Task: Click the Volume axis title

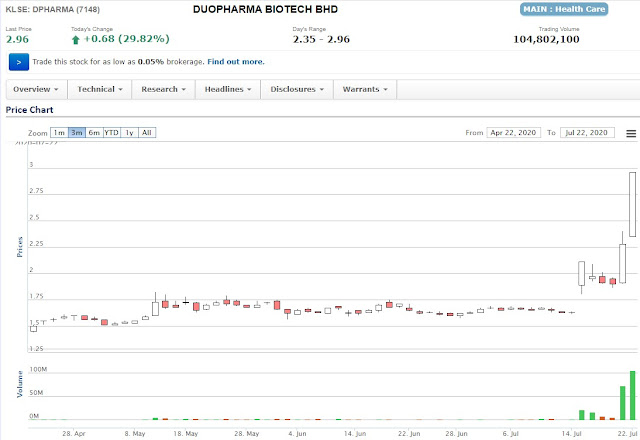Action: click(20, 384)
